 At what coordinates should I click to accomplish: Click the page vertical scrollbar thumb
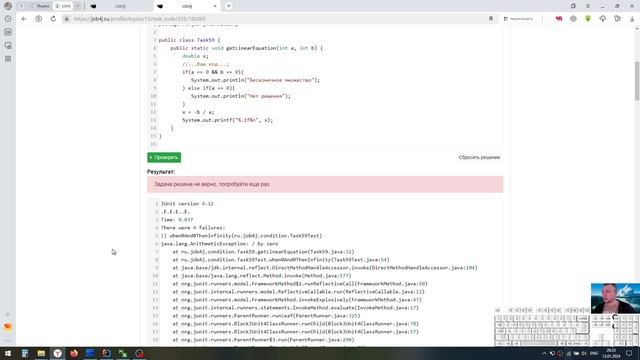637,80
